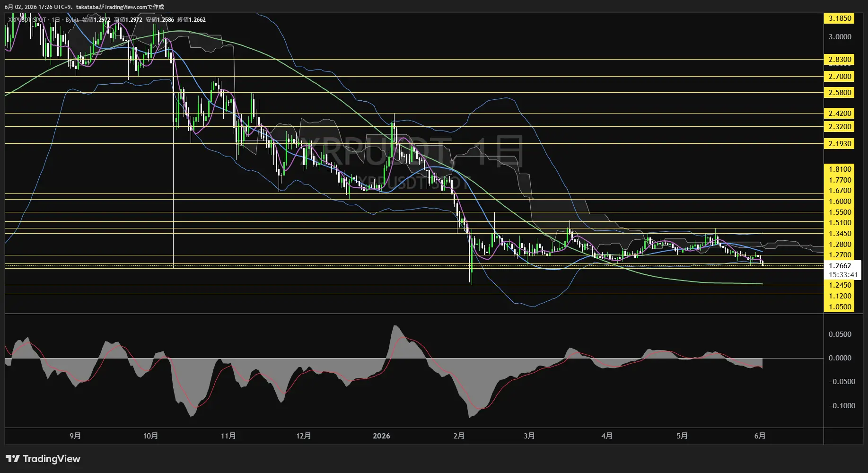Select the 0.0000 indicator axis value
The width and height of the screenshot is (868, 473).
coord(840,358)
